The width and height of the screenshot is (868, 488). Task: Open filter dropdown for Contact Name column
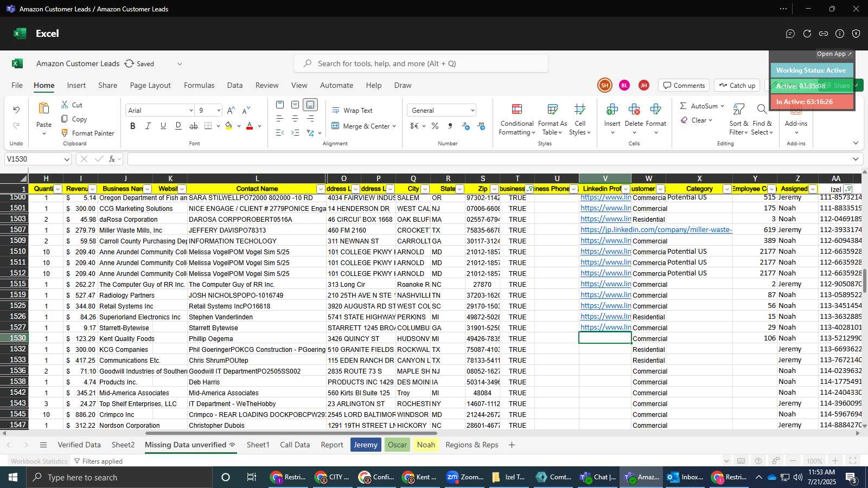[x=321, y=189]
